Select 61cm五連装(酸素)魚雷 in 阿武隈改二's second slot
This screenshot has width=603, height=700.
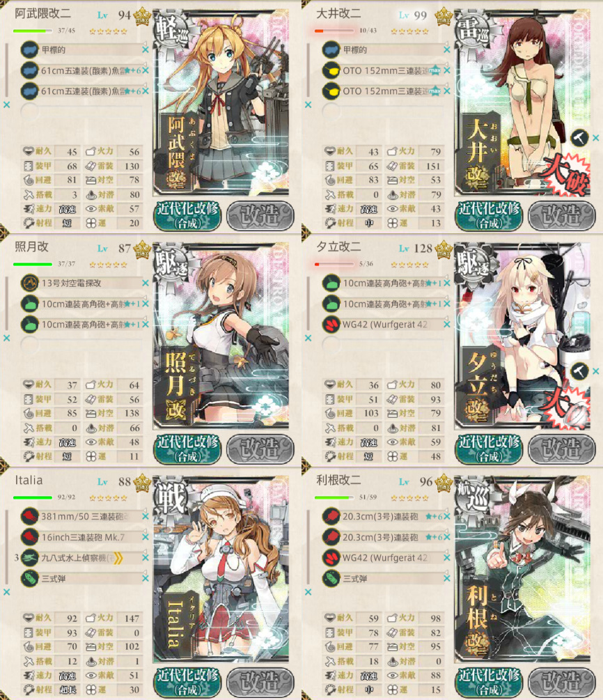point(83,70)
